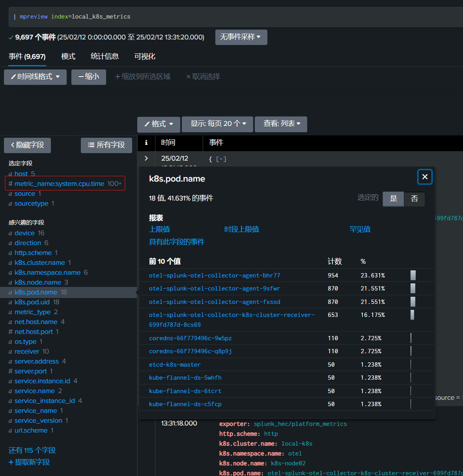Click 缩放到所选区域 button
The image size is (463, 476).
coord(143,77)
